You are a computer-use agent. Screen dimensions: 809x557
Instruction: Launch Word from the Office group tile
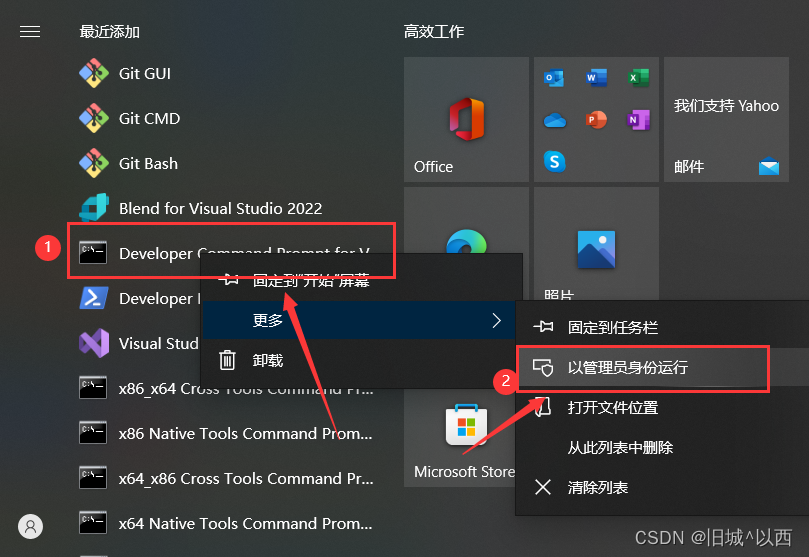tap(596, 78)
